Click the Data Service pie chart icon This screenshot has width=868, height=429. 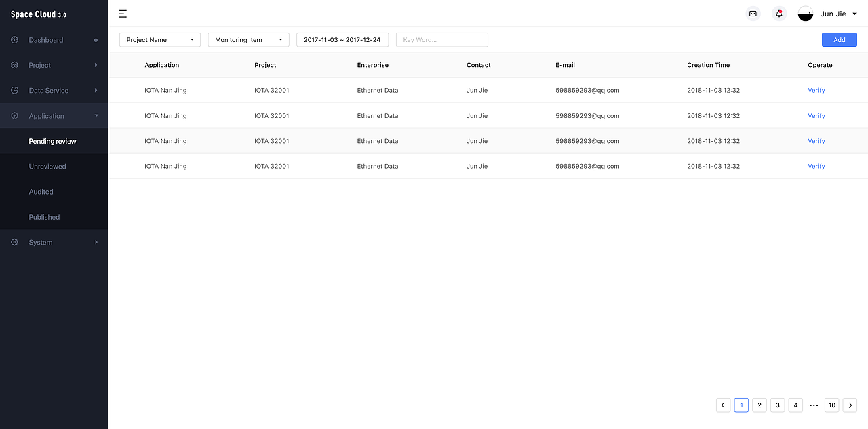(x=15, y=90)
